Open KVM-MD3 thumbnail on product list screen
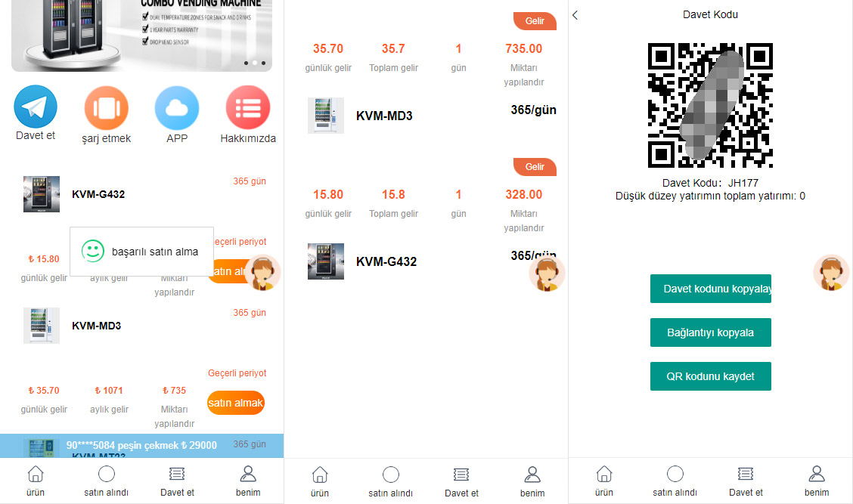 (42, 326)
